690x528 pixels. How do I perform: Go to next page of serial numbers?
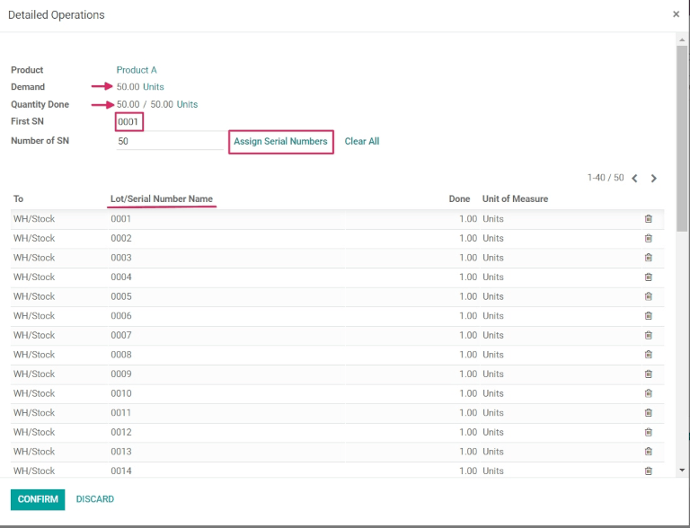point(654,178)
